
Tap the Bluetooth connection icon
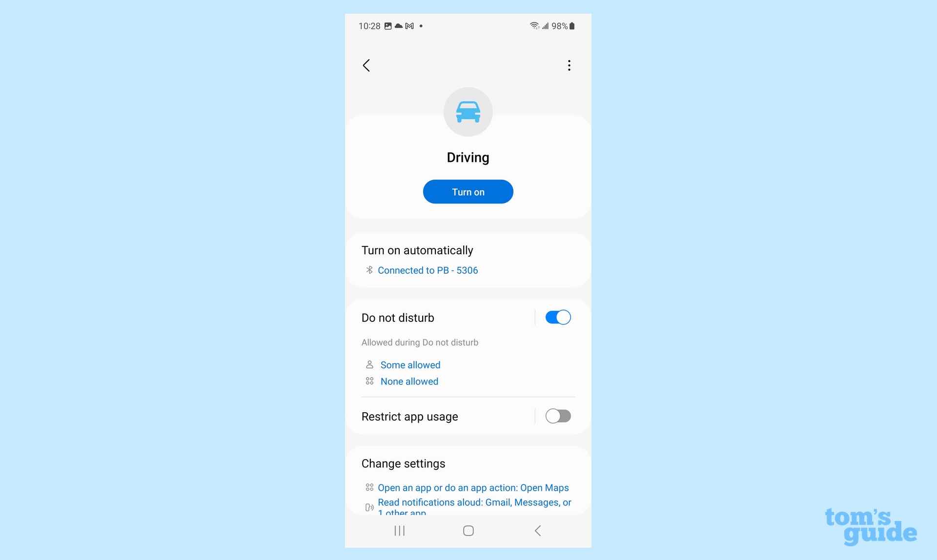(369, 270)
